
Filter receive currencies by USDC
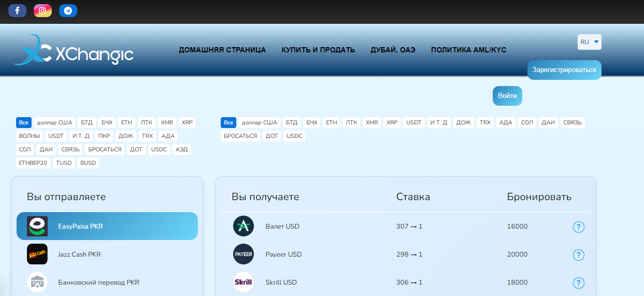pos(294,136)
